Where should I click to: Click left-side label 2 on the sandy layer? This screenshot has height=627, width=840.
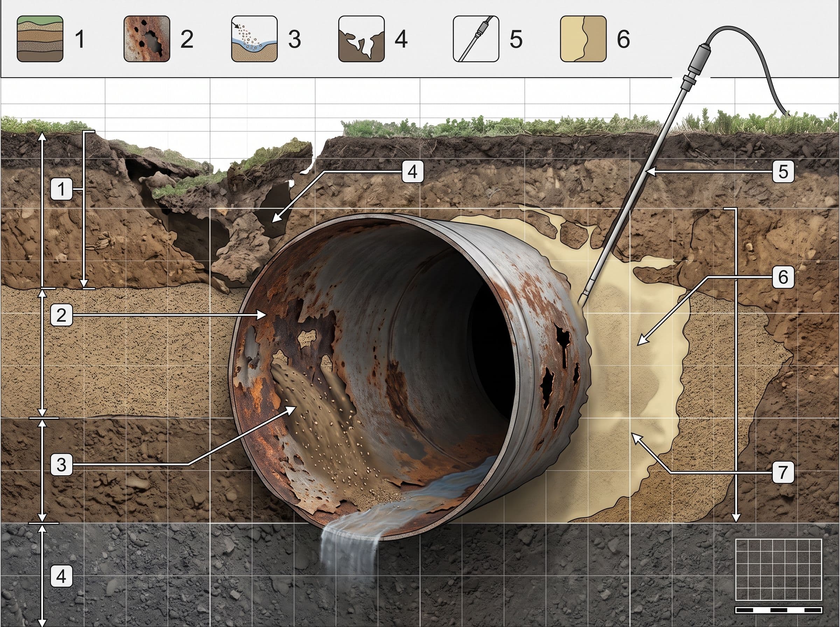click(x=61, y=315)
